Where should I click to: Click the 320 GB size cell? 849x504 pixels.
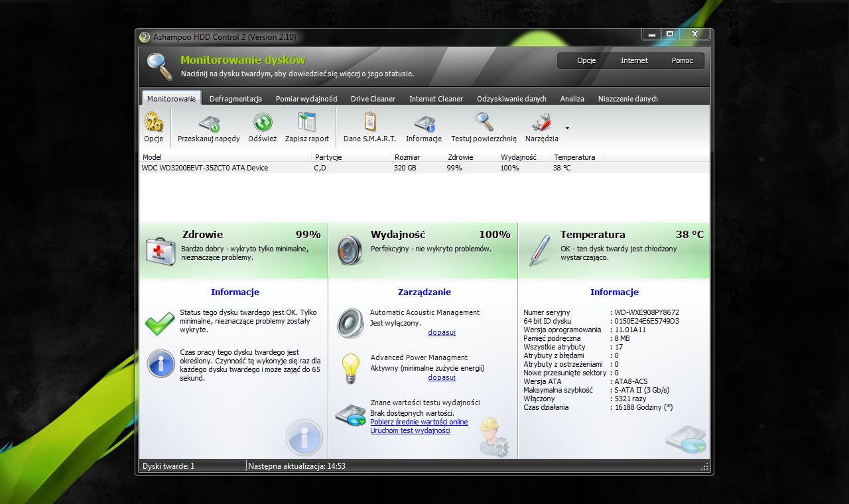pyautogui.click(x=407, y=168)
